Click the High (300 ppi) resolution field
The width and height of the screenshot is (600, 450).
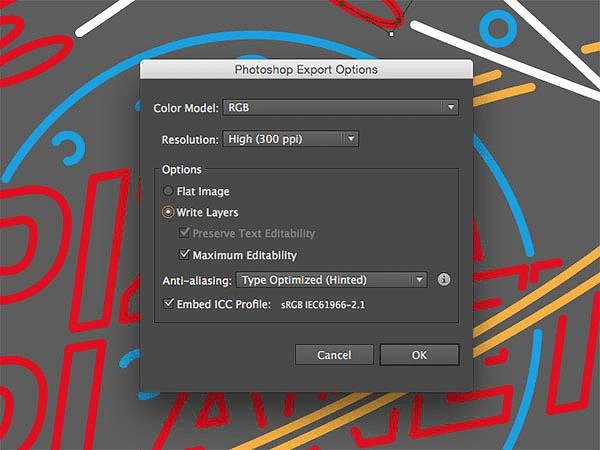(290, 139)
